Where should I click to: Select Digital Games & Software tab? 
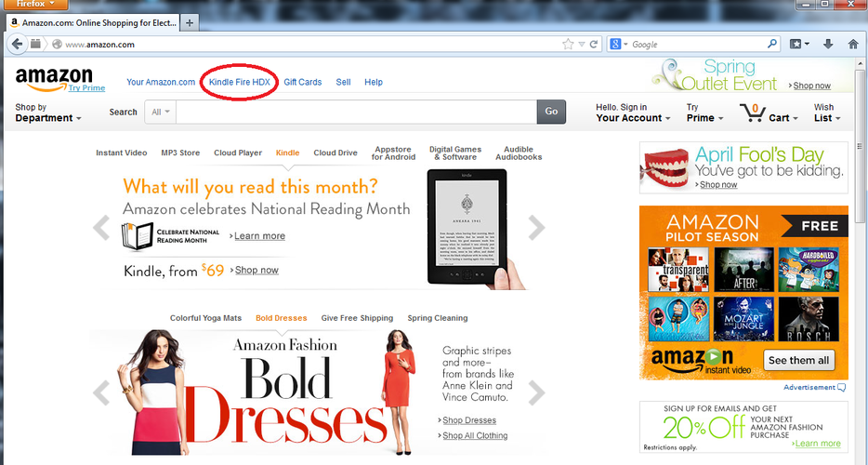[x=455, y=153]
